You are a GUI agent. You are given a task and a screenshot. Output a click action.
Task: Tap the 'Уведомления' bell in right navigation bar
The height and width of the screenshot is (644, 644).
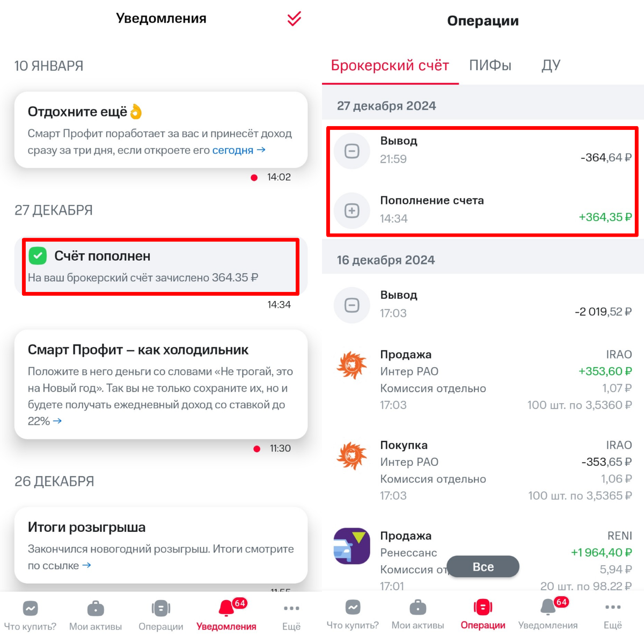(x=548, y=607)
